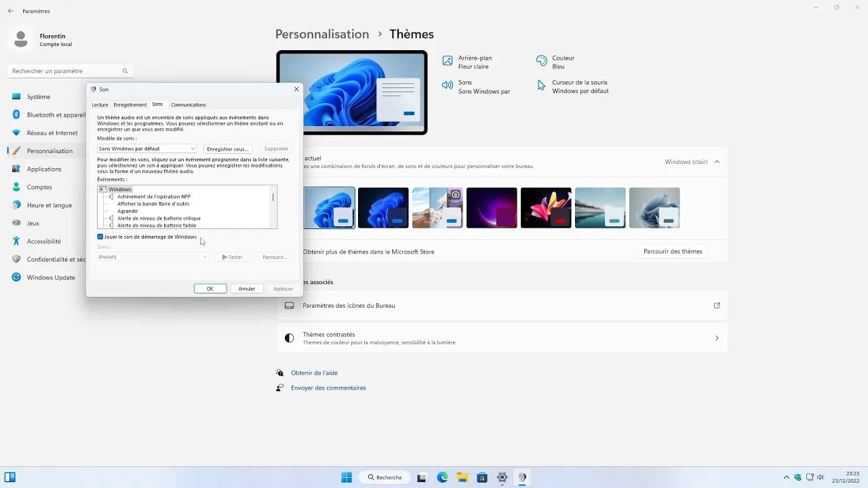The image size is (868, 488).
Task: Select Achèvement de l'opération NFP event
Action: pos(154,197)
